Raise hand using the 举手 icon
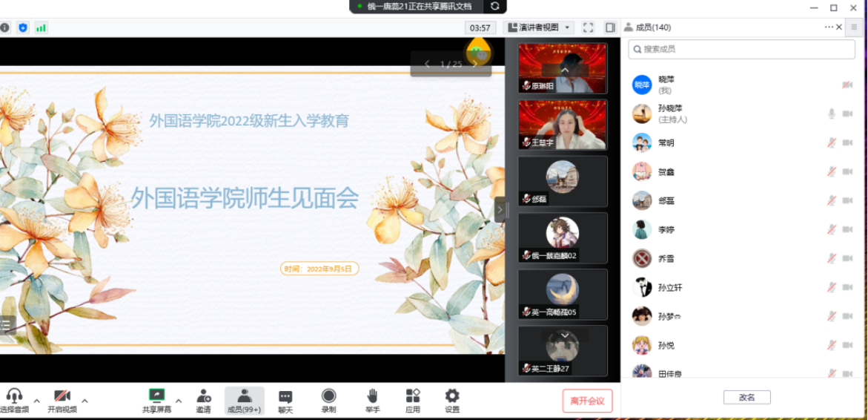The height and width of the screenshot is (420, 868). [372, 396]
